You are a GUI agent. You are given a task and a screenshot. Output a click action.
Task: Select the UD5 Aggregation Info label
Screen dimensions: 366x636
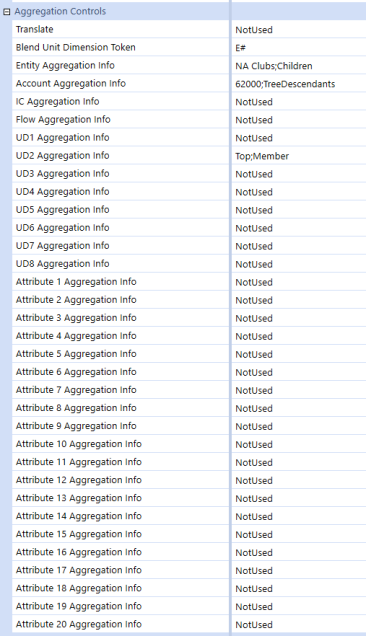click(x=62, y=210)
